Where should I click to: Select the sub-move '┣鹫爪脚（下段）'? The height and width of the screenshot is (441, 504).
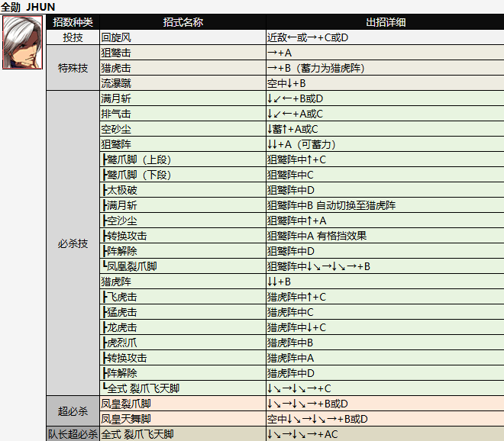pyautogui.click(x=137, y=175)
